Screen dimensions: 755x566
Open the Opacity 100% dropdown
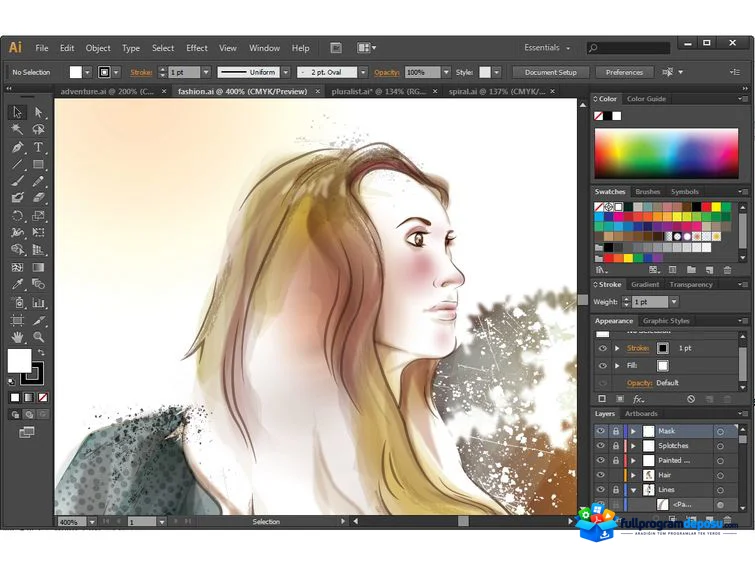click(446, 72)
